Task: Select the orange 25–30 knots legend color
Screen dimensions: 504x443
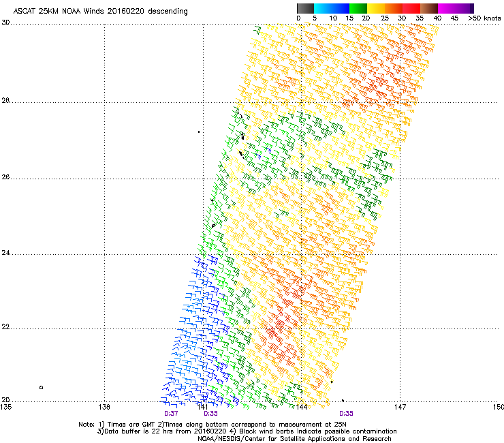Action: 394,8
